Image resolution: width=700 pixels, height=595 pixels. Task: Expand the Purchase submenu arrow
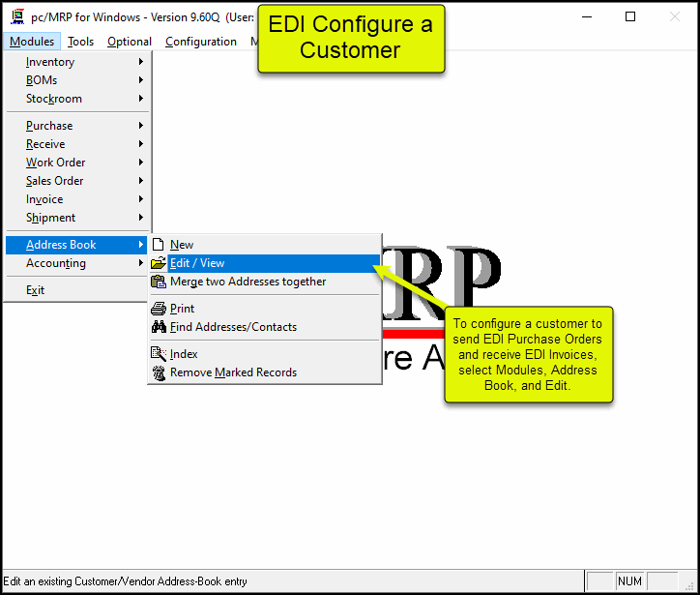(140, 126)
